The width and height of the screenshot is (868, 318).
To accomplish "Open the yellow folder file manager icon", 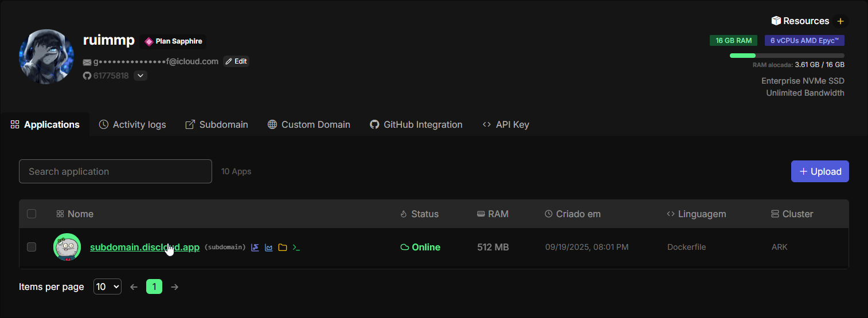I will tap(283, 248).
